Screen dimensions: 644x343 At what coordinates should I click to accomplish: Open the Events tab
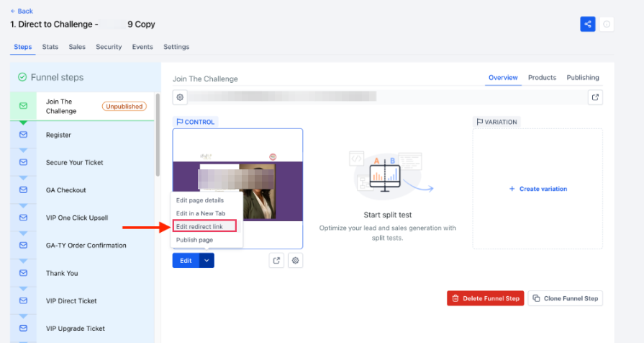coord(142,47)
